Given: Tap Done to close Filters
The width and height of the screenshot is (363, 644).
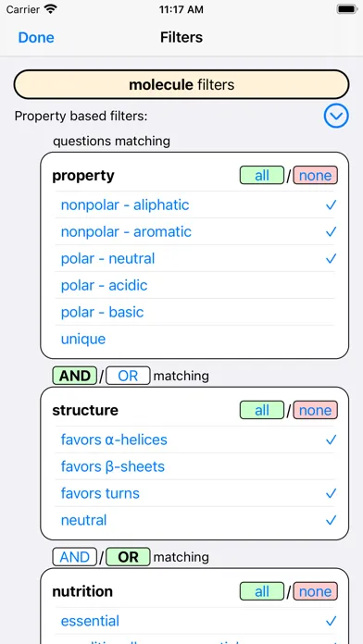Looking at the screenshot, I should coord(36,37).
